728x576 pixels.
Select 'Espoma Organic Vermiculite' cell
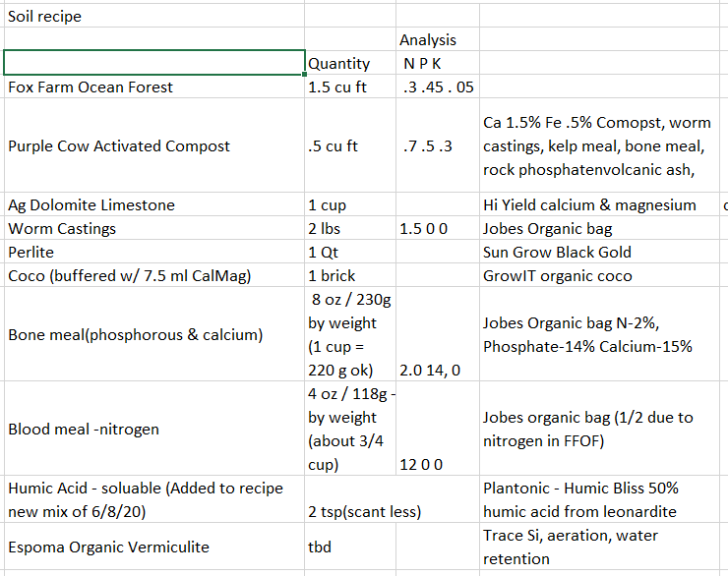point(153,547)
